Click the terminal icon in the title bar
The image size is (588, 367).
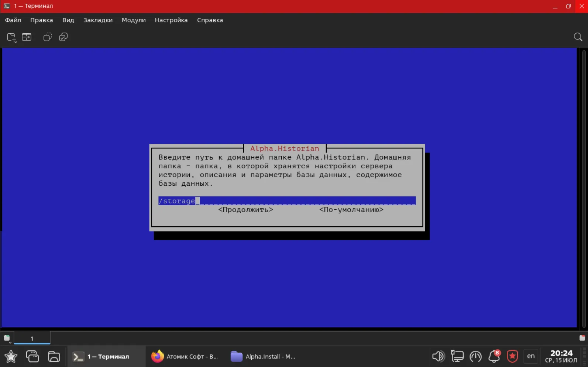click(7, 6)
